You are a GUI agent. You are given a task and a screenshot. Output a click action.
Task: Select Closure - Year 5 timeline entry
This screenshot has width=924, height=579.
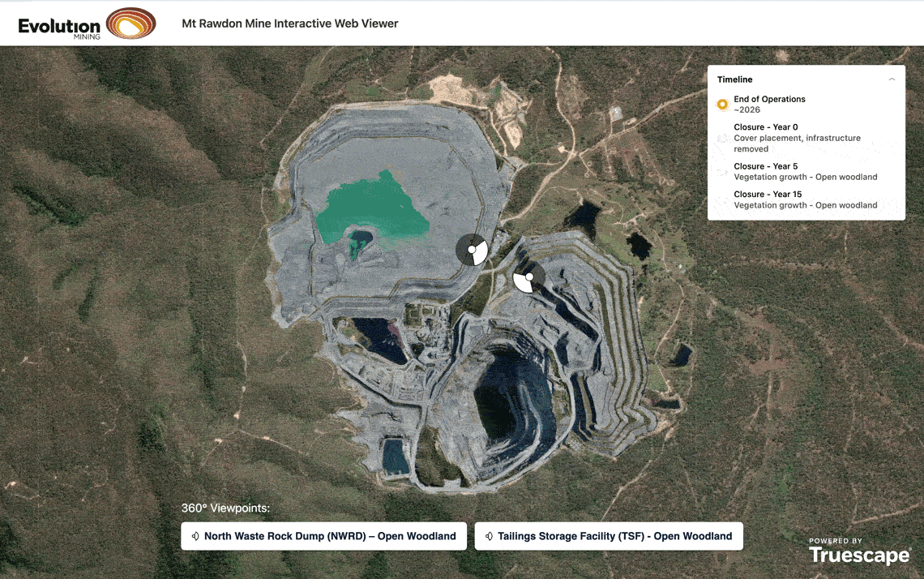point(806,172)
